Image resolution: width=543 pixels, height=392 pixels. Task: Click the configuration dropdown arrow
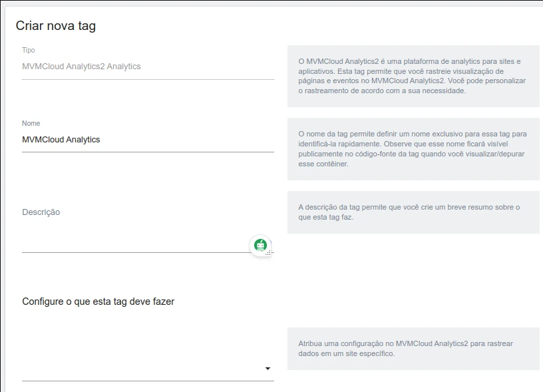click(x=268, y=369)
